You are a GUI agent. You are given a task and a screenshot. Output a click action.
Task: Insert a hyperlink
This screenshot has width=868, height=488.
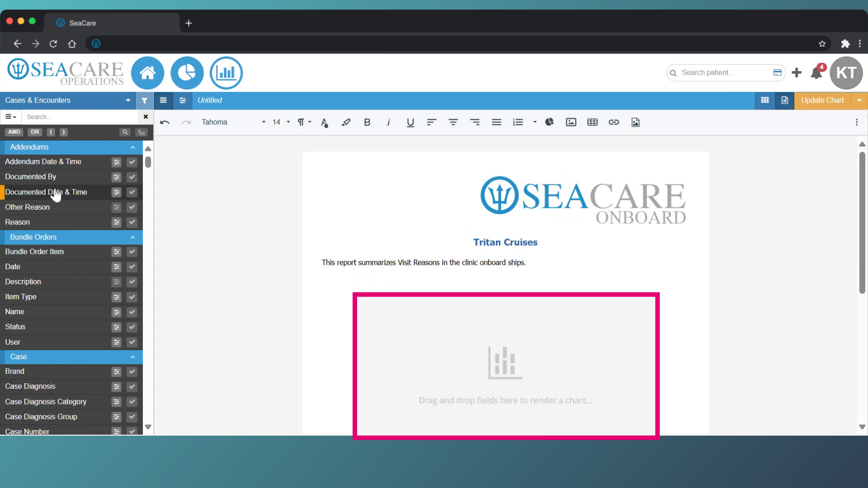click(x=613, y=122)
